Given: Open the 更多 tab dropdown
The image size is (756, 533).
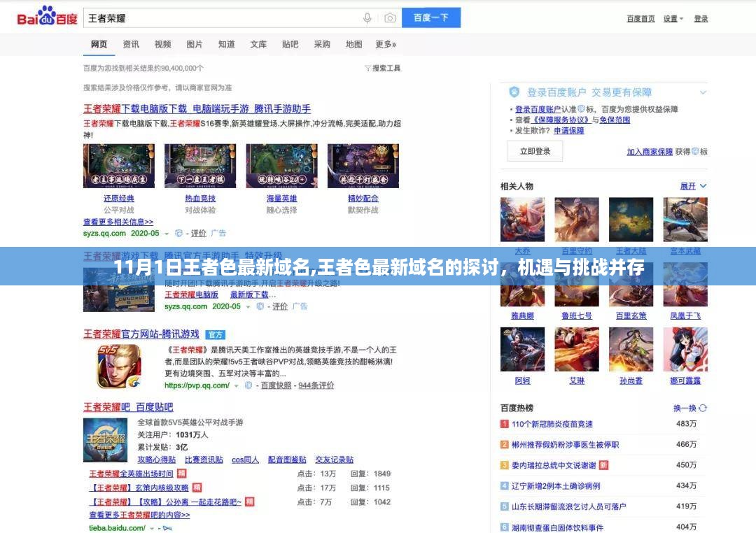Looking at the screenshot, I should (x=385, y=44).
